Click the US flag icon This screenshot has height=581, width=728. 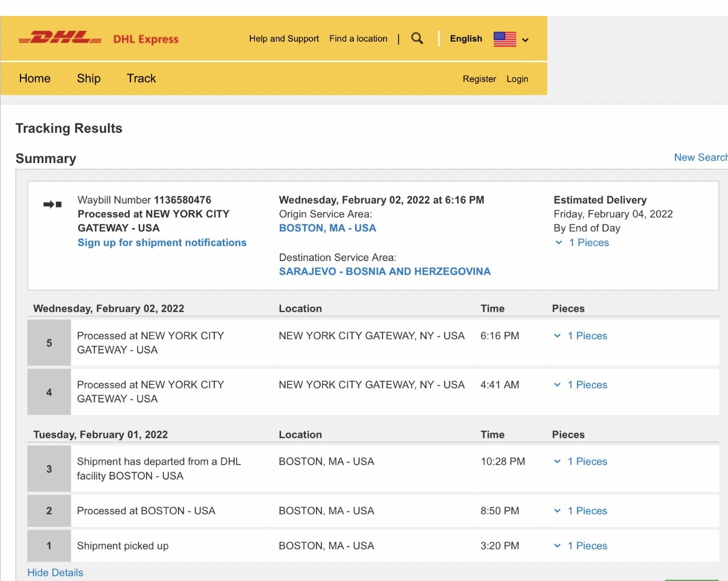[505, 39]
